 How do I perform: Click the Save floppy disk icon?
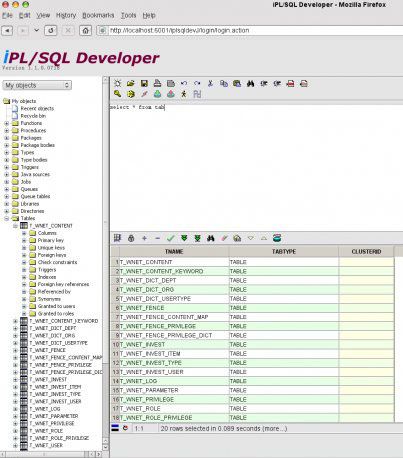tap(144, 83)
